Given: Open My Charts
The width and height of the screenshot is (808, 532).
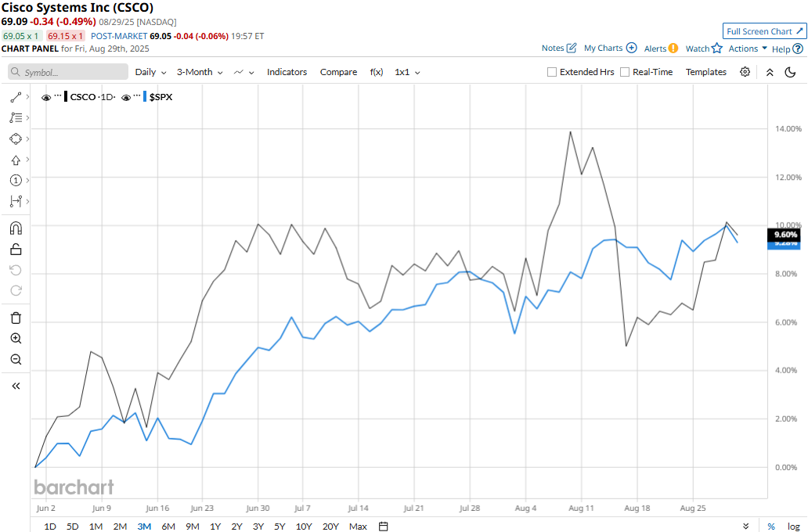Looking at the screenshot, I should pyautogui.click(x=611, y=48).
